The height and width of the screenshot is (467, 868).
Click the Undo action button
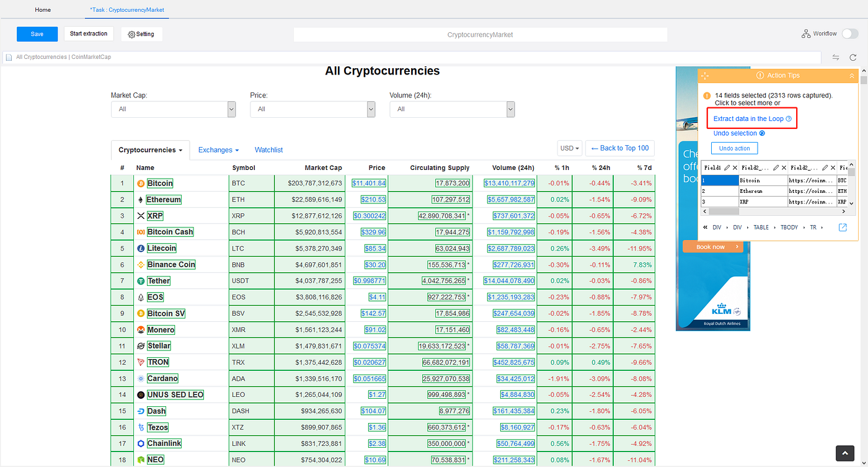(x=735, y=148)
